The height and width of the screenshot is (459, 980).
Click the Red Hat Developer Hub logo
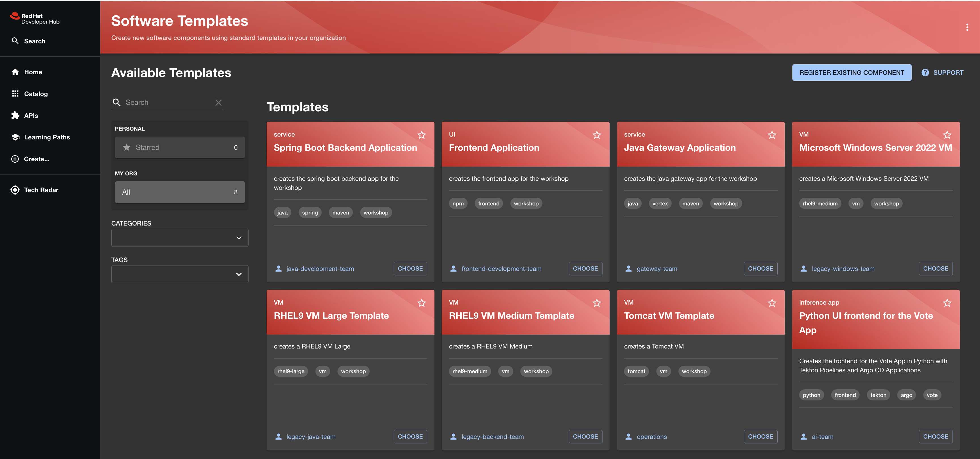34,18
